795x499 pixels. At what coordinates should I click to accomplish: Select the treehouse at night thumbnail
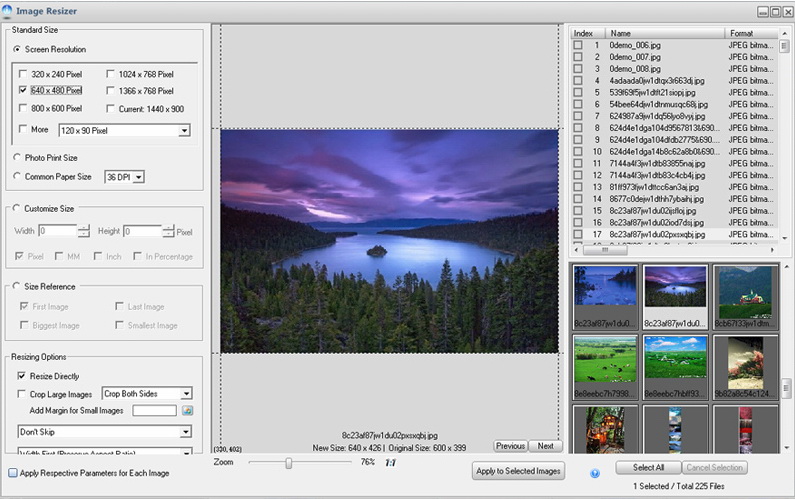(604, 430)
